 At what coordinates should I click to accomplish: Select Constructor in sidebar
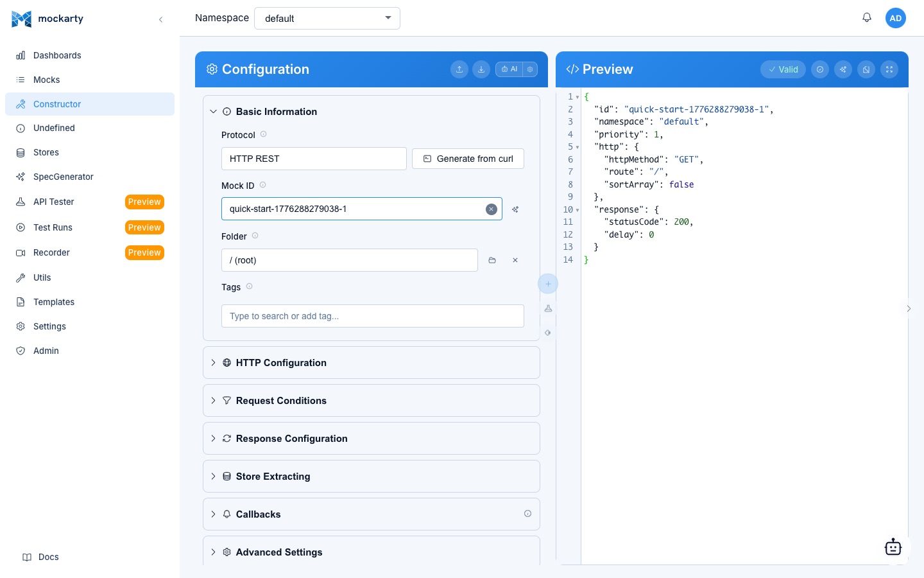[x=90, y=104]
